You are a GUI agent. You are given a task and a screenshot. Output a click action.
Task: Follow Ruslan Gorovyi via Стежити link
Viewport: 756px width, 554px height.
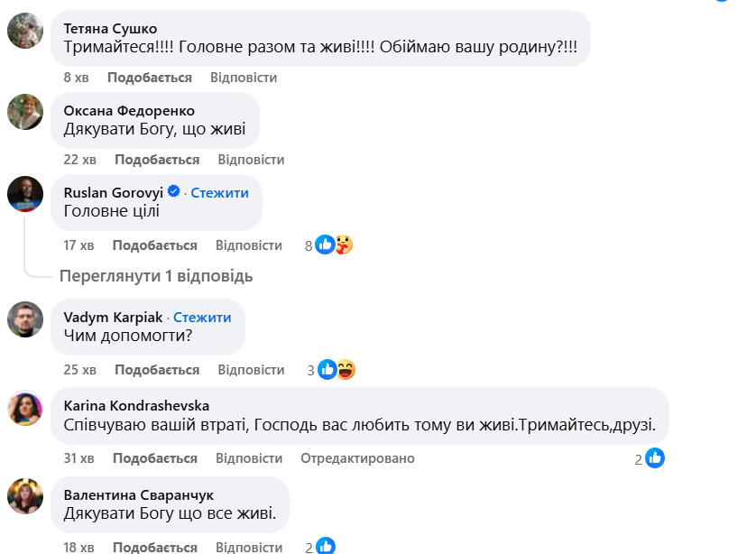click(x=219, y=192)
